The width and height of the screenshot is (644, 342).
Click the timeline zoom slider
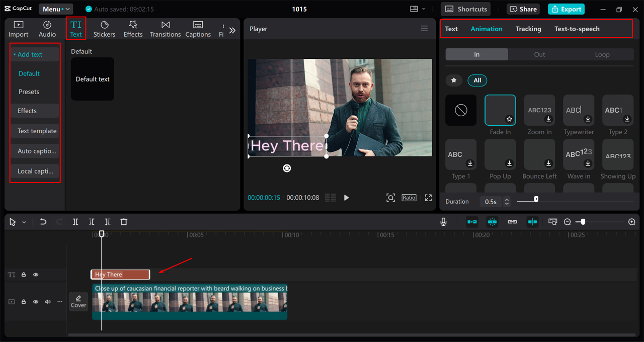tap(599, 222)
